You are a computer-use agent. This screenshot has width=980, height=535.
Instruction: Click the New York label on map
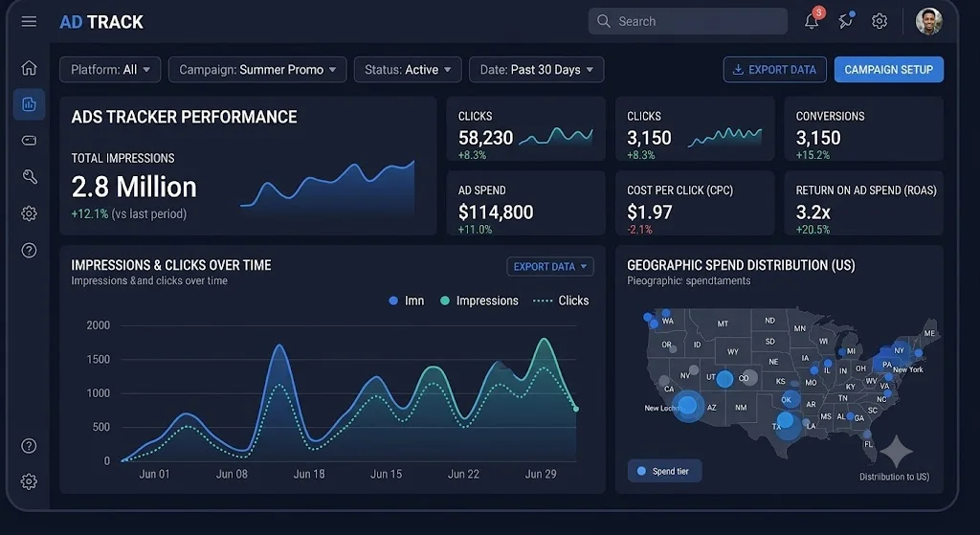(x=908, y=370)
